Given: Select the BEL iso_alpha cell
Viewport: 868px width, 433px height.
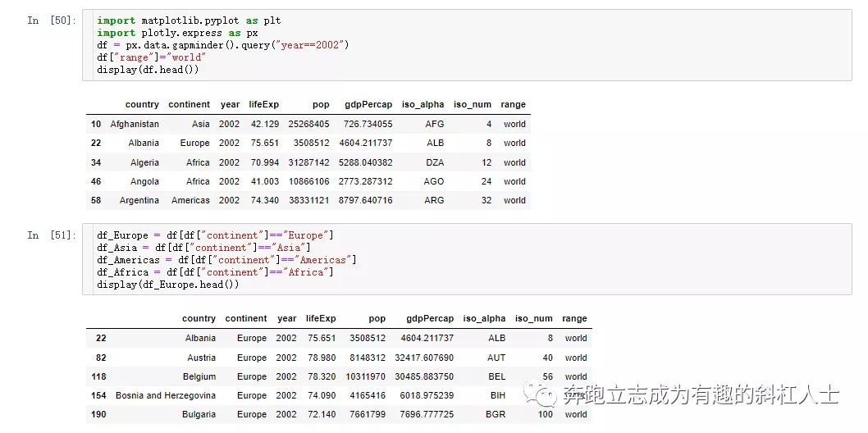Looking at the screenshot, I should pos(496,376).
